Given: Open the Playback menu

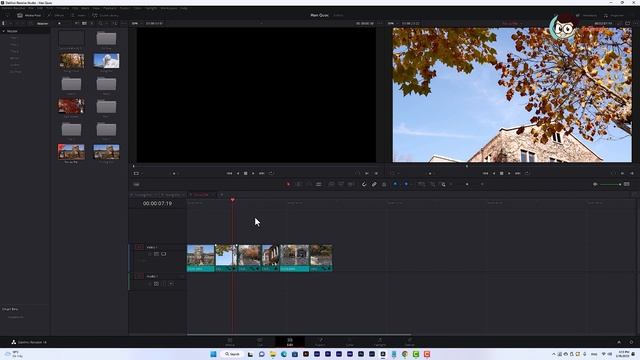Looking at the screenshot, I should coord(109,8).
